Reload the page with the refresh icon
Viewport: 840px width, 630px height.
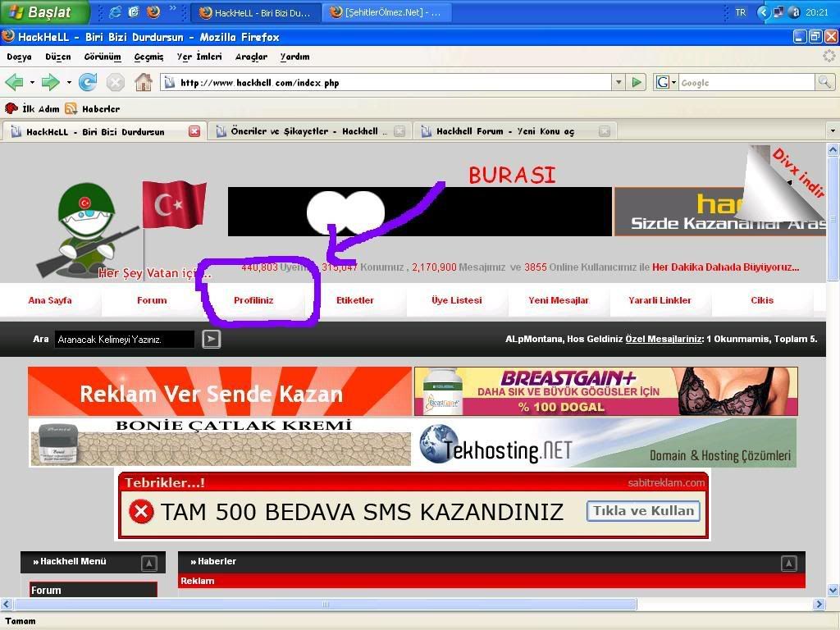88,83
